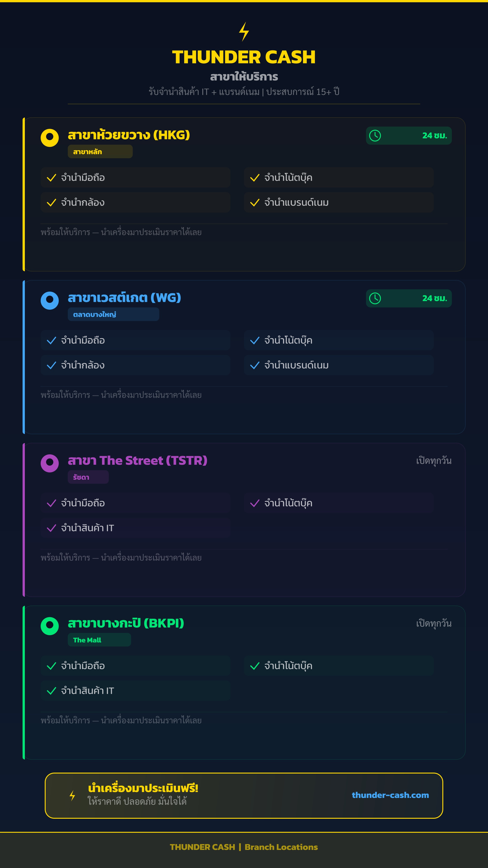The width and height of the screenshot is (488, 868).
Task: Click the purple location marker for TSTR branch
Action: (x=49, y=463)
